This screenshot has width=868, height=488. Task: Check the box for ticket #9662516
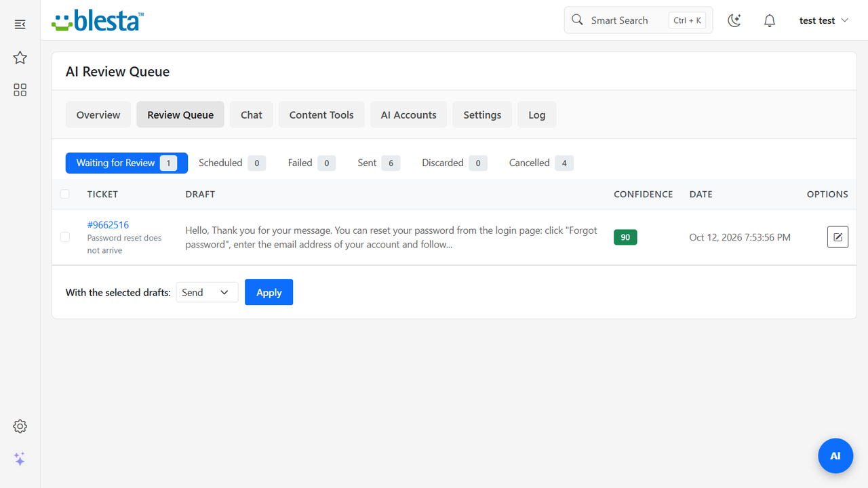[x=65, y=237]
